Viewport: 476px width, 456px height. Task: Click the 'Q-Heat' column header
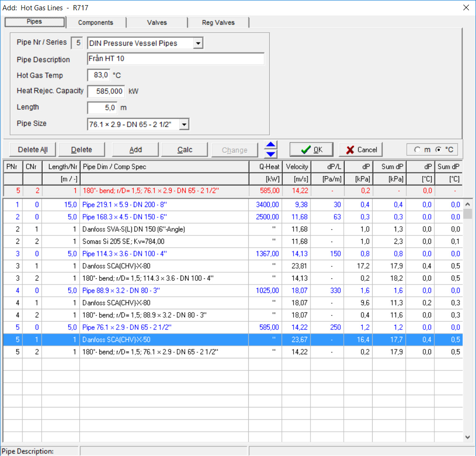[266, 167]
